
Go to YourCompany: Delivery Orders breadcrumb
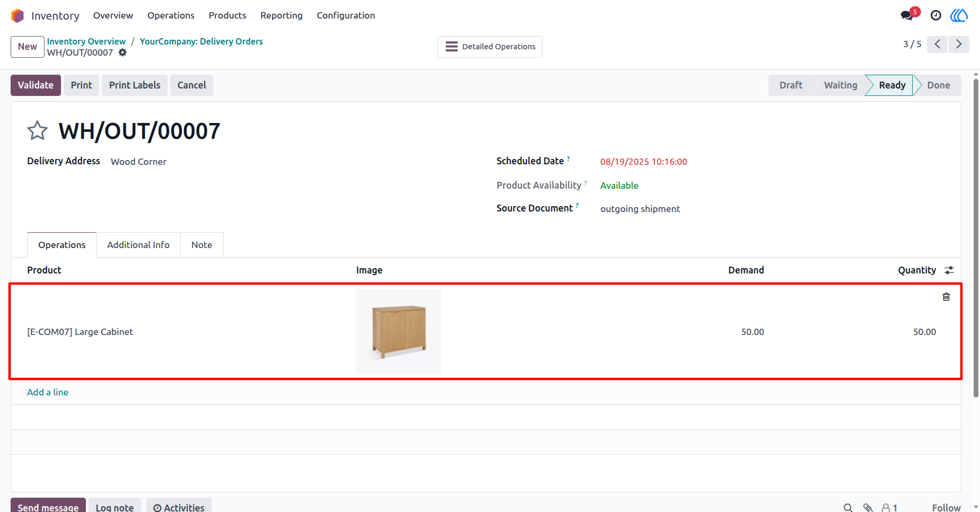[202, 41]
